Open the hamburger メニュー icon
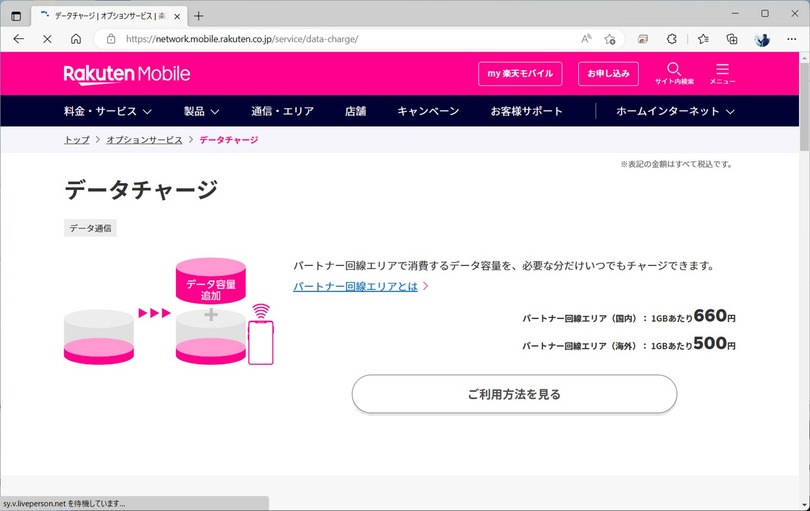The height and width of the screenshot is (511, 810). 722,73
